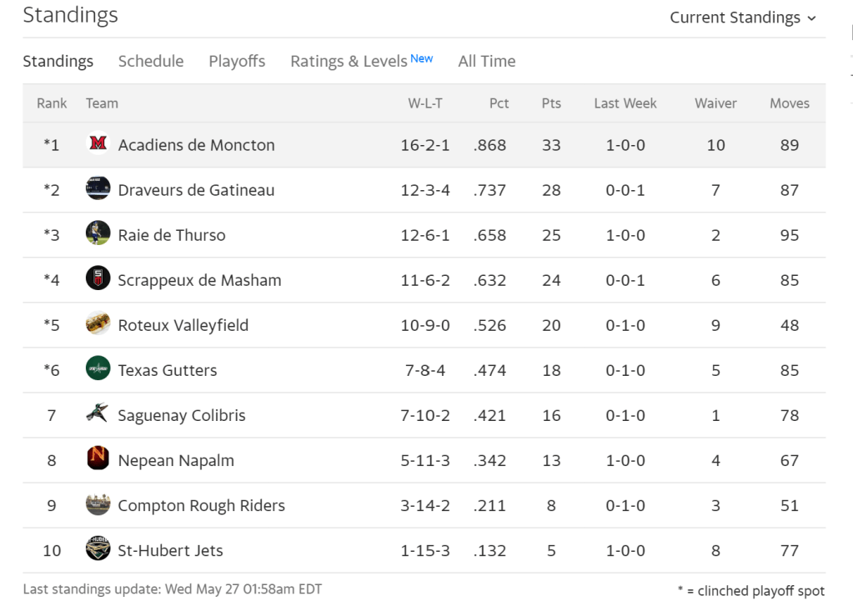
Task: Click the Nepean Napalm team logo
Action: click(x=98, y=459)
